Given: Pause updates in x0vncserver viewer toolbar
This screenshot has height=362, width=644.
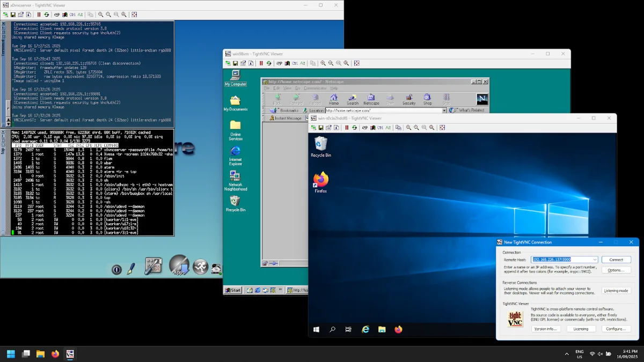Looking at the screenshot, I should click(39, 15).
